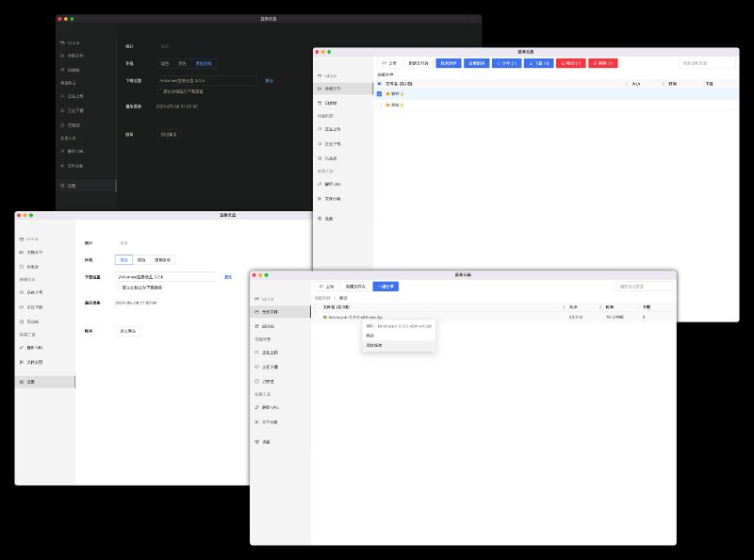Click the red Delete (1) button in the toolbar
754x560 pixels.
601,63
